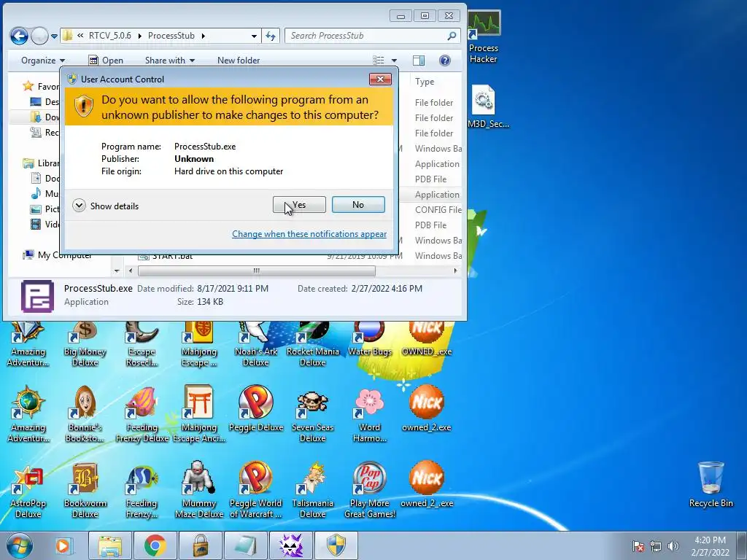Expand Show details in UAC dialog
Image resolution: width=747 pixels, height=560 pixels.
click(x=106, y=206)
